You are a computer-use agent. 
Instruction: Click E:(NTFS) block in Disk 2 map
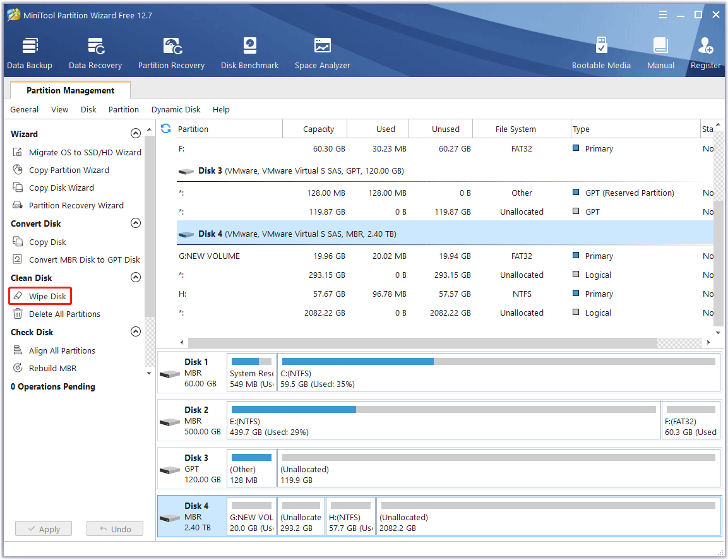pyautogui.click(x=443, y=420)
